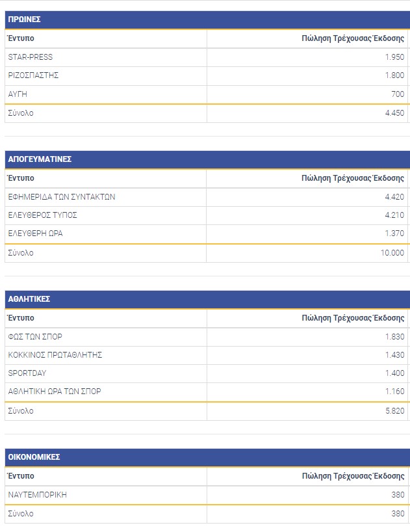
Task: Click ΚΟΚΚΙΝΟΣ ΠΡΩΤΑΘΛΗΤΗΣ newspaper name
Action: click(x=55, y=355)
